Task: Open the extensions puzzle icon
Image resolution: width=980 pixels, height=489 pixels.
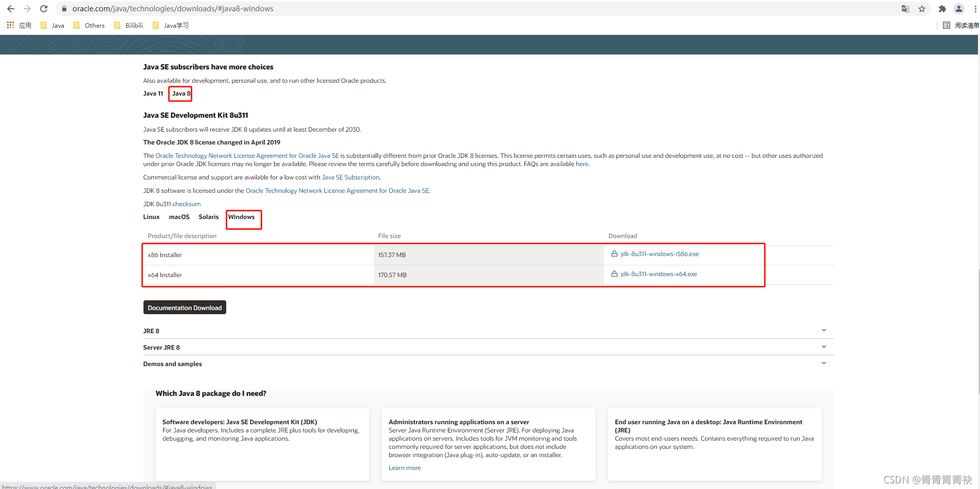Action: (x=942, y=9)
